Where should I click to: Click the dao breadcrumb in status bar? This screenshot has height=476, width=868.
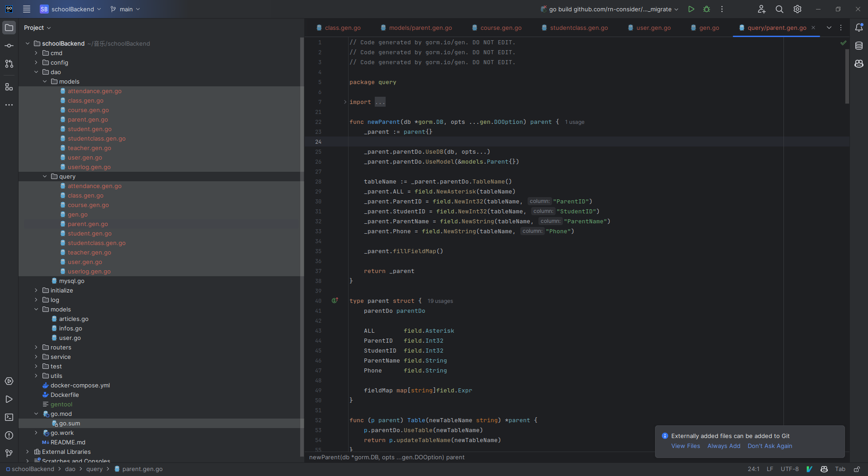coord(70,469)
